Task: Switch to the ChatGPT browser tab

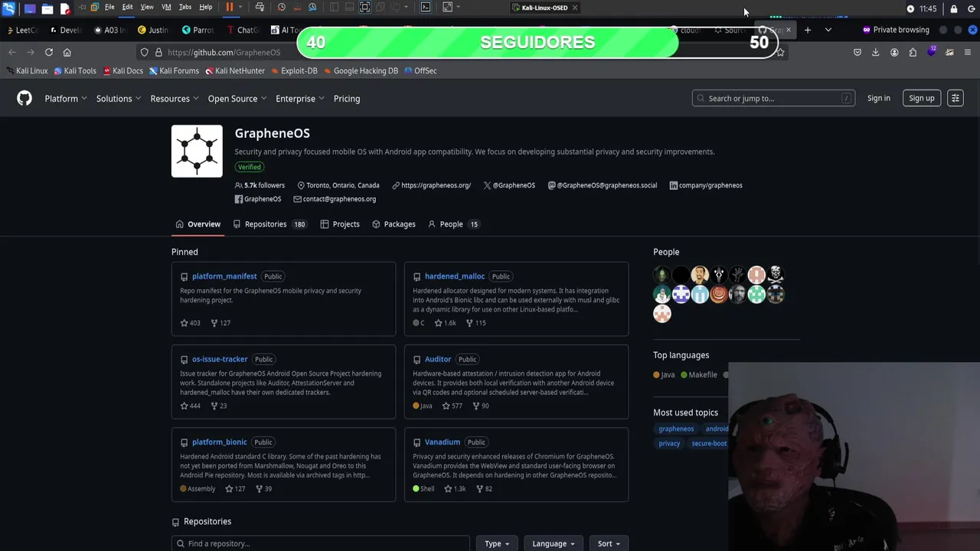Action: point(244,30)
